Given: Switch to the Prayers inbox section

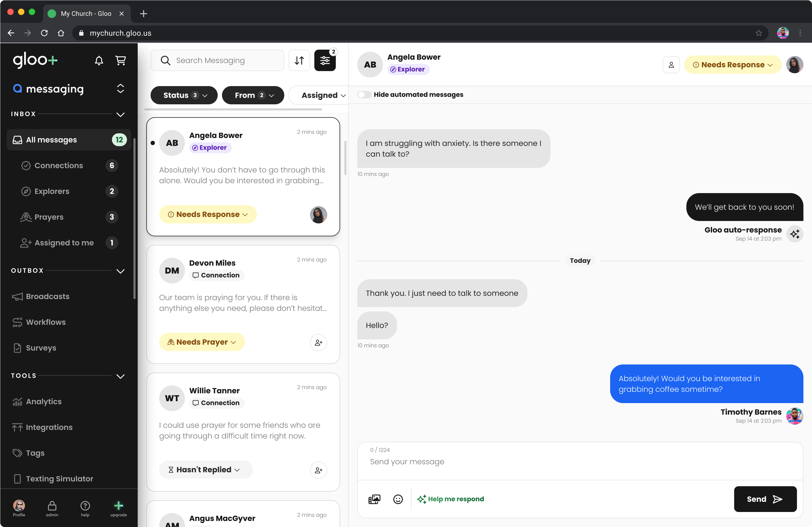Looking at the screenshot, I should 49,217.
